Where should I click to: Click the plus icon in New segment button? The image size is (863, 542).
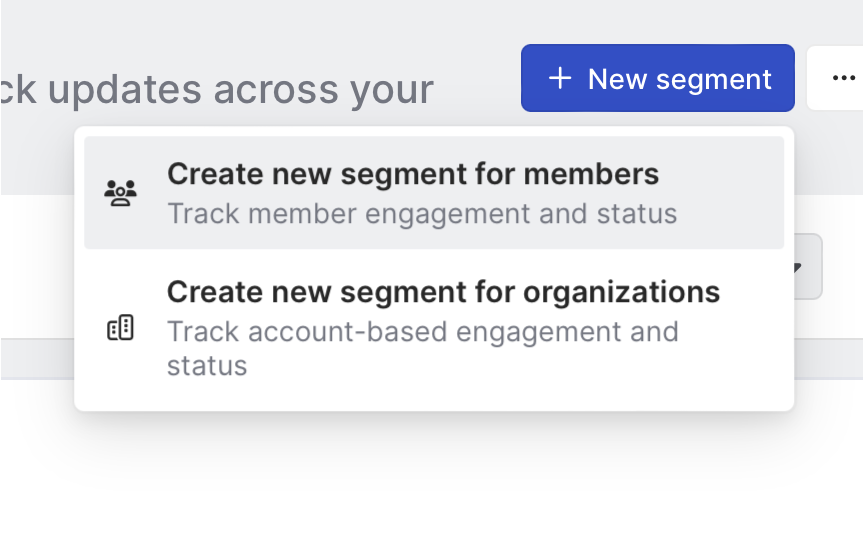[560, 78]
